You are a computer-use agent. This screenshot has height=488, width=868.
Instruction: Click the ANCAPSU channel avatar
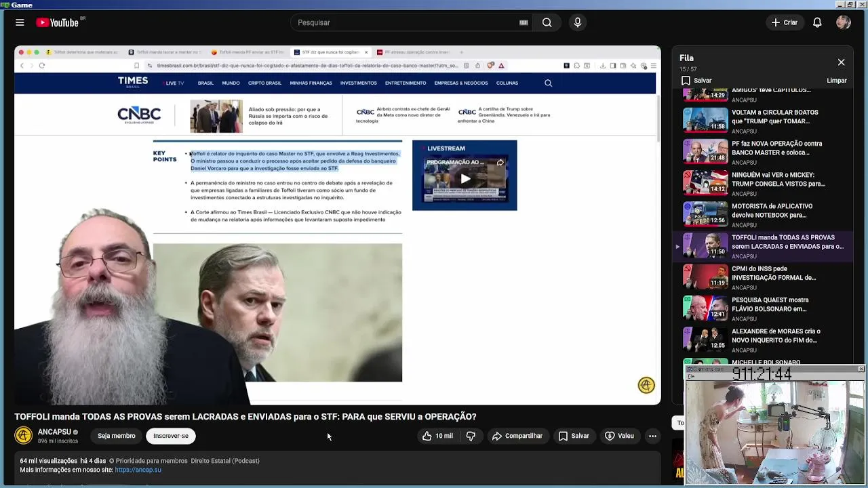(24, 436)
